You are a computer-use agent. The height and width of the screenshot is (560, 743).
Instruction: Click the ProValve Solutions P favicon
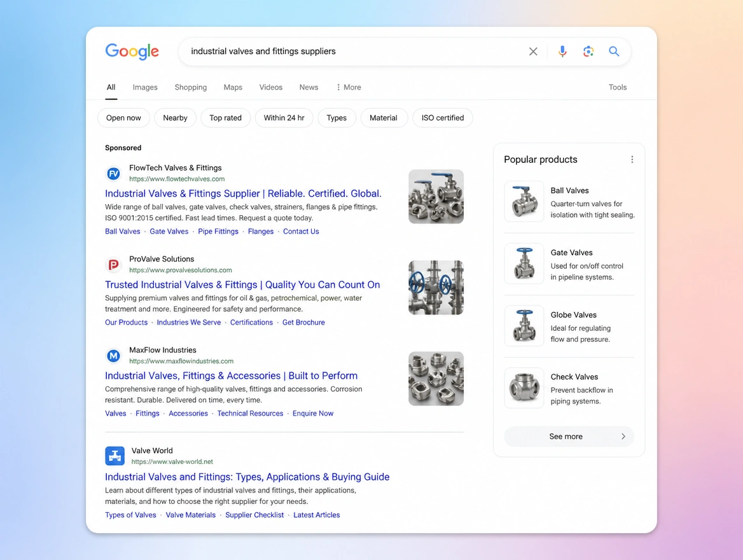(113, 265)
